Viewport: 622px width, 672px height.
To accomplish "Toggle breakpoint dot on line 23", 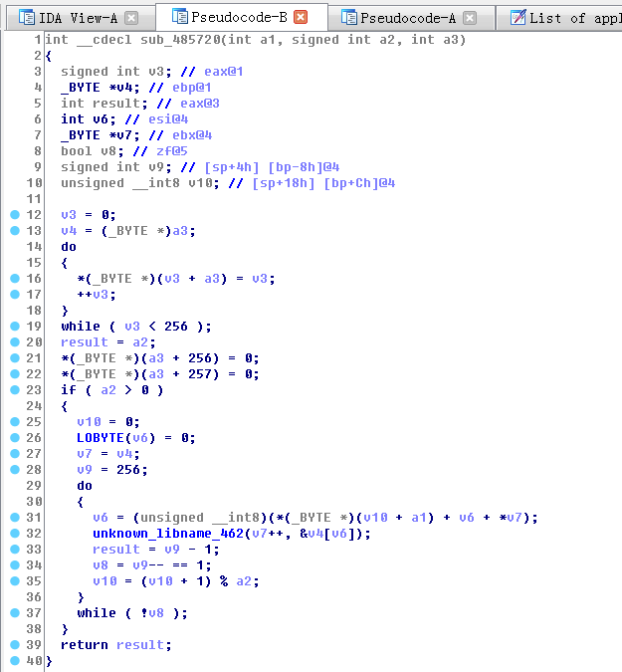I will tap(15, 389).
